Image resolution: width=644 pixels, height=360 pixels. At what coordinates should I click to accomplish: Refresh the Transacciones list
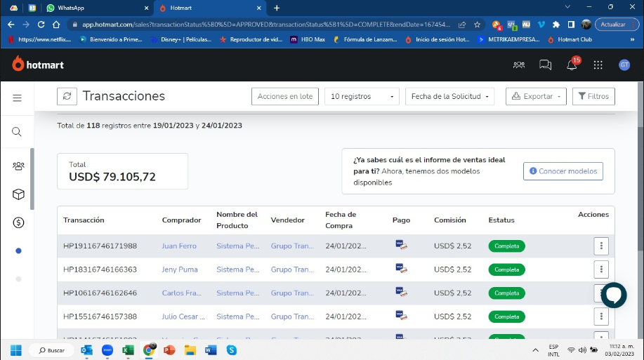pyautogui.click(x=67, y=96)
